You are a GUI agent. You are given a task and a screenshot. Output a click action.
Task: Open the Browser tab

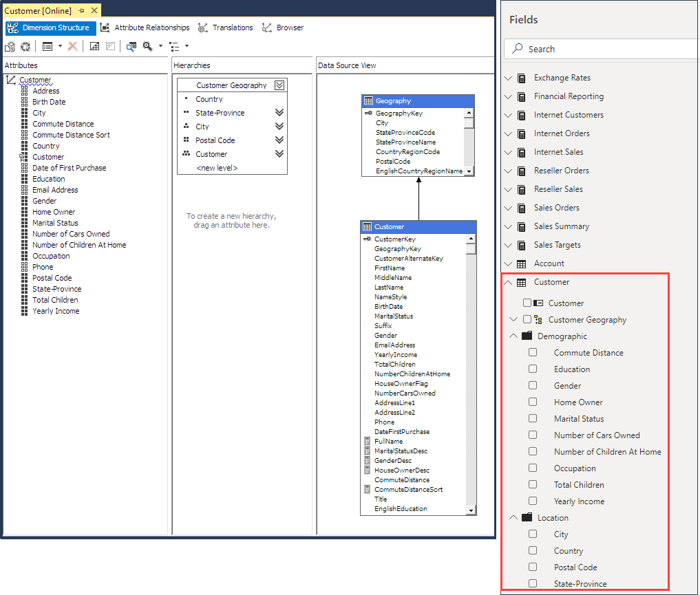283,28
